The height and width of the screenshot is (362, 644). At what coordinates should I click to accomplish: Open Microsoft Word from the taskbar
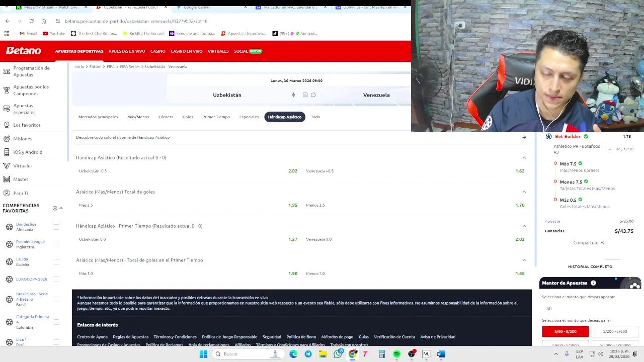tap(441, 354)
